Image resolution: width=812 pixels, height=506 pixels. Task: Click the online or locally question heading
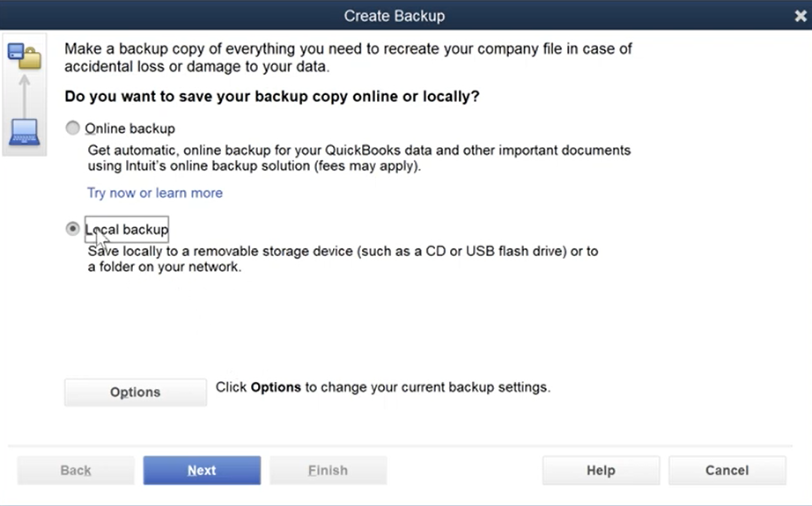click(272, 96)
